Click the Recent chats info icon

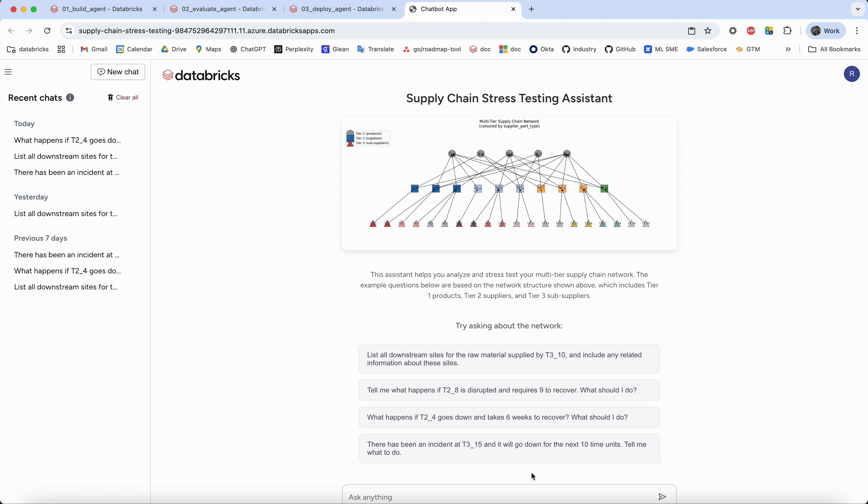70,97
